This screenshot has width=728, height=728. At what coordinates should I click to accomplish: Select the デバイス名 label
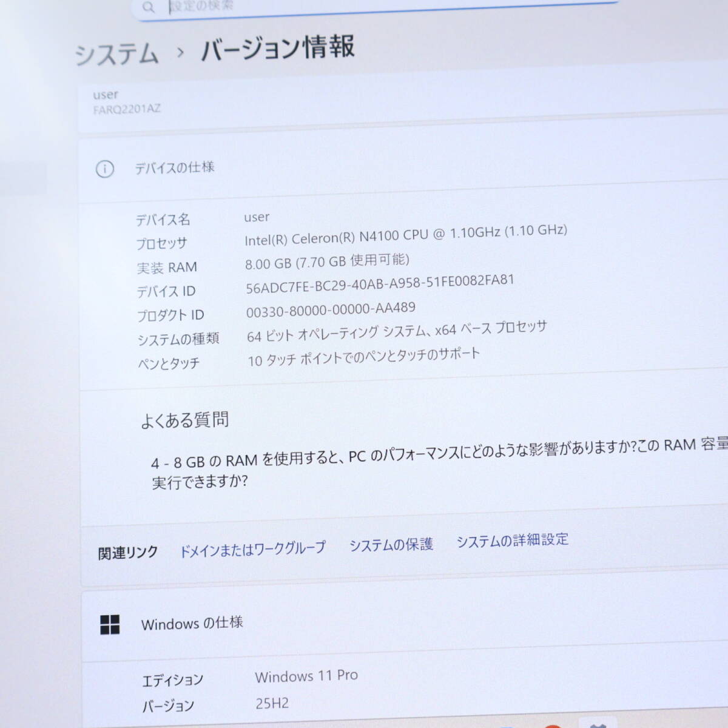pos(163,220)
